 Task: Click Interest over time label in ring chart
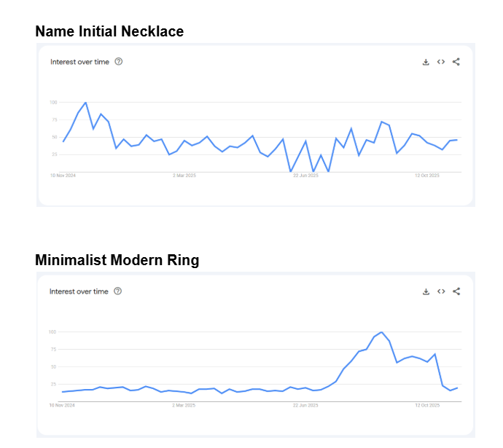(x=79, y=291)
